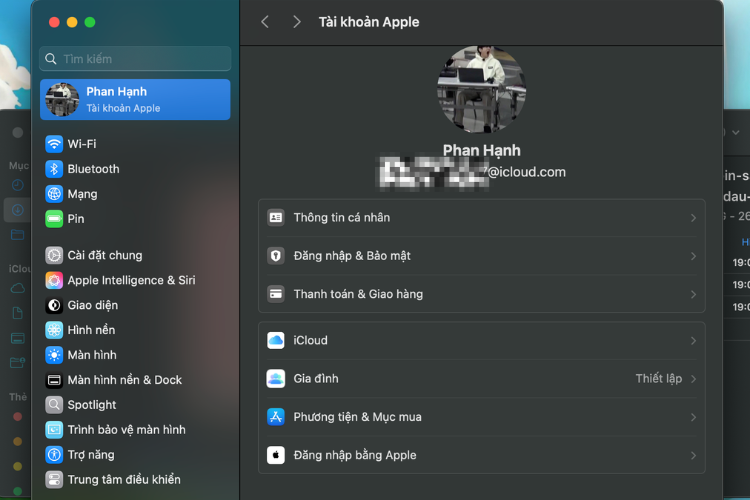This screenshot has width=750, height=500.
Task: Click the sidebar account avatar thumbnail
Action: pos(62,100)
